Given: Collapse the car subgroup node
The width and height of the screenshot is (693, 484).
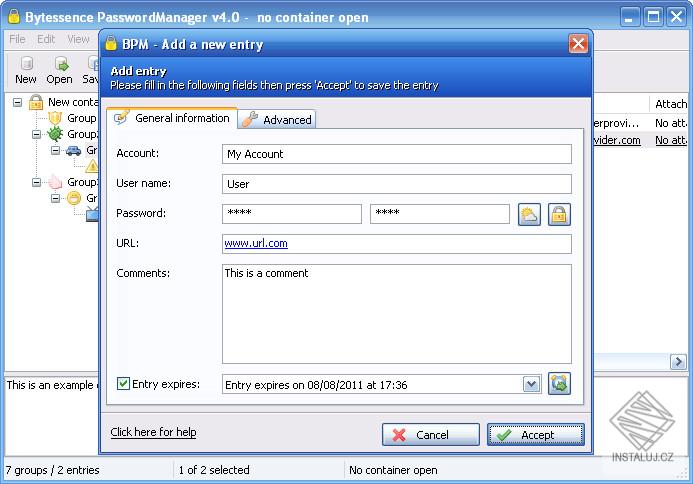Looking at the screenshot, I should [55, 150].
